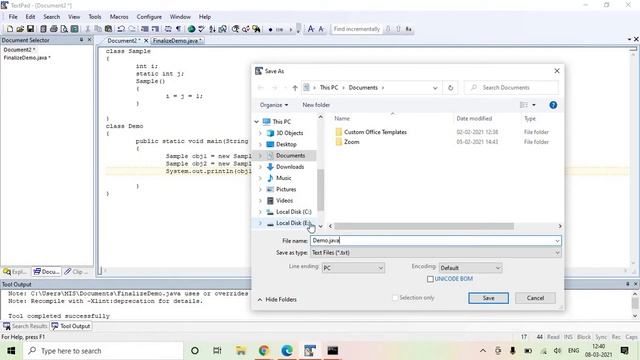
Task: Open the view options dropdown arrow
Action: click(534, 105)
